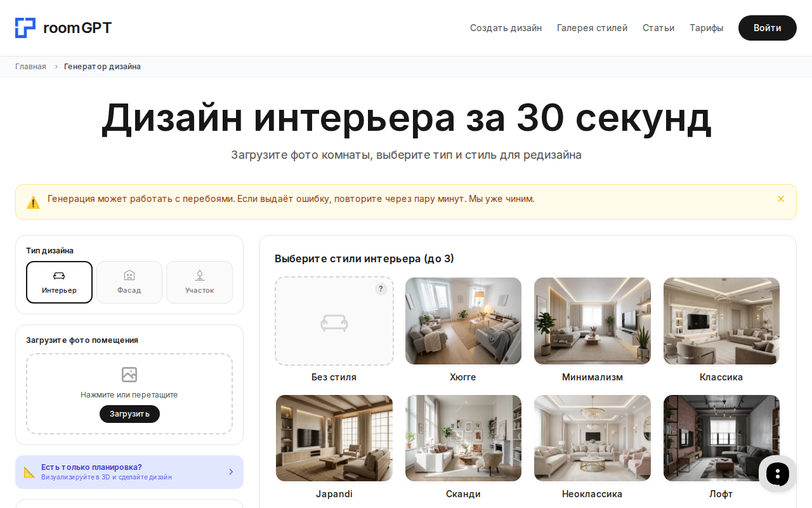This screenshot has height=508, width=812.
Task: Select the Хюгге interior style
Action: coord(463,321)
